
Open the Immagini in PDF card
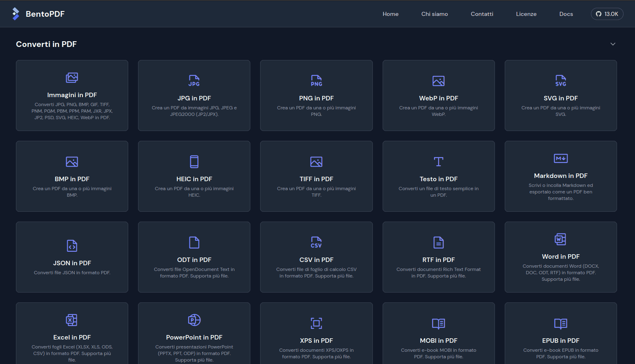point(72,95)
